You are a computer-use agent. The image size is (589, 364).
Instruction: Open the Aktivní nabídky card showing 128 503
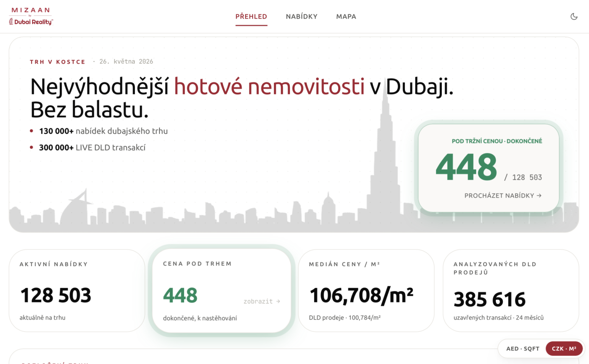77,291
